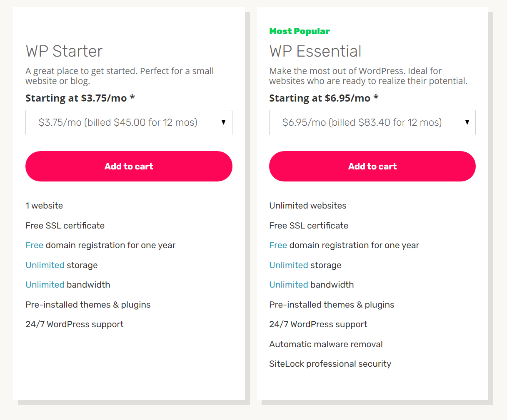Open the WP Essential billing term dropdown
The width and height of the screenshot is (507, 420).
pyautogui.click(x=372, y=122)
